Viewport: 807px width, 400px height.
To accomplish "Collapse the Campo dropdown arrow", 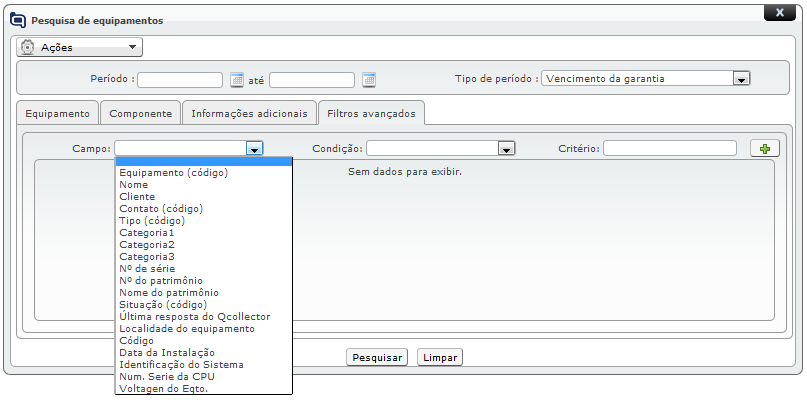I will 255,148.
